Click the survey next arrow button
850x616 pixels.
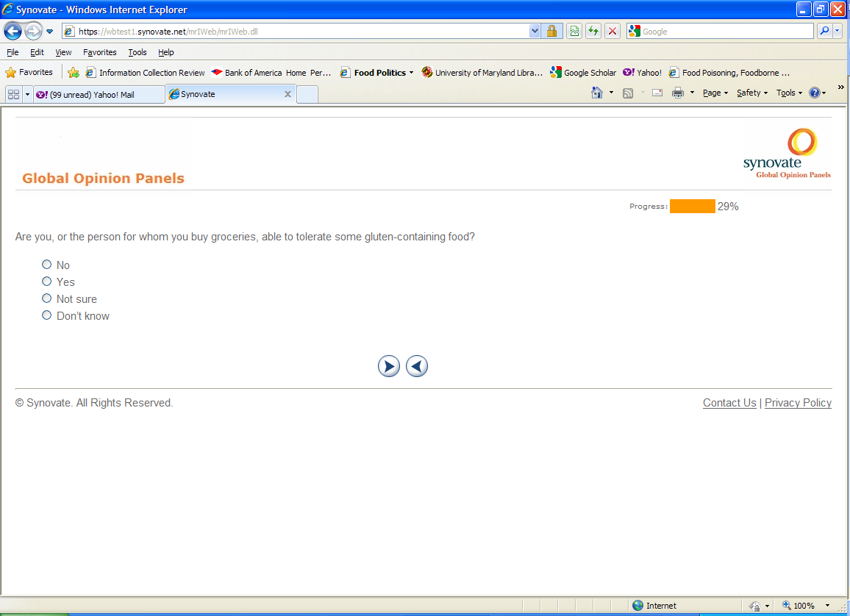coord(389,366)
